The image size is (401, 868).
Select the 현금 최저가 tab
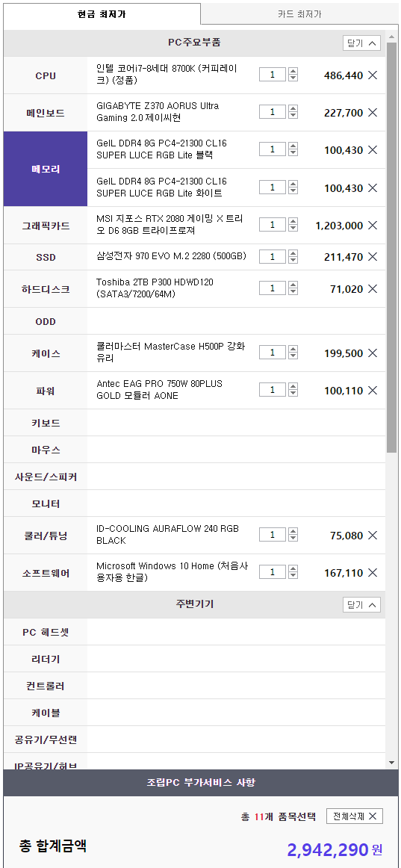click(x=102, y=14)
